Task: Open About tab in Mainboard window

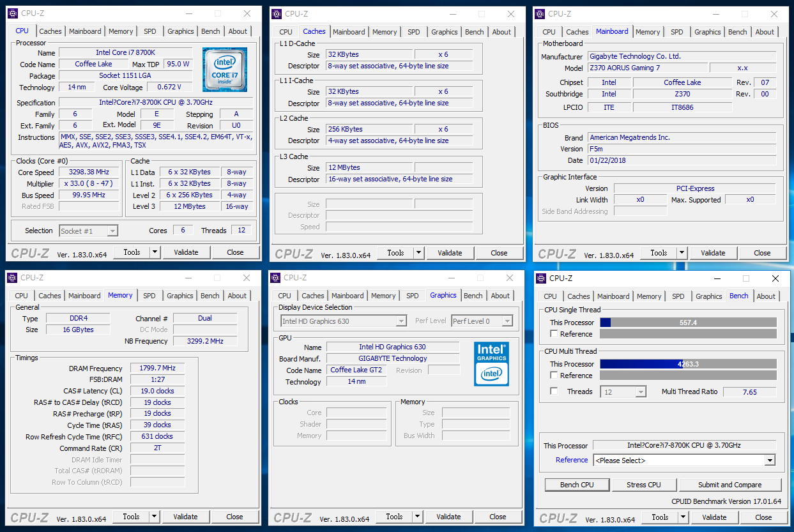Action: [x=765, y=32]
